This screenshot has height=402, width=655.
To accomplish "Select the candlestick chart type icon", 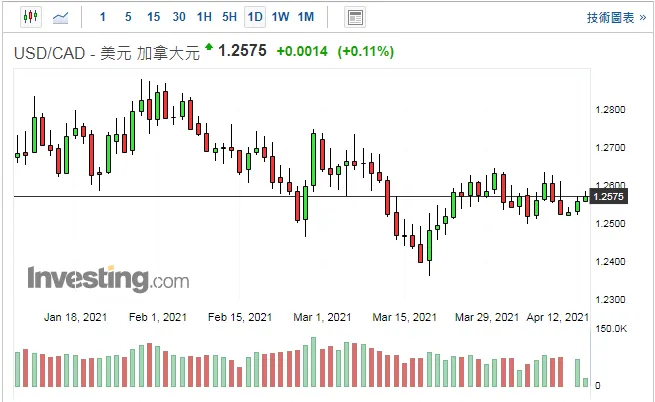I will (x=31, y=17).
